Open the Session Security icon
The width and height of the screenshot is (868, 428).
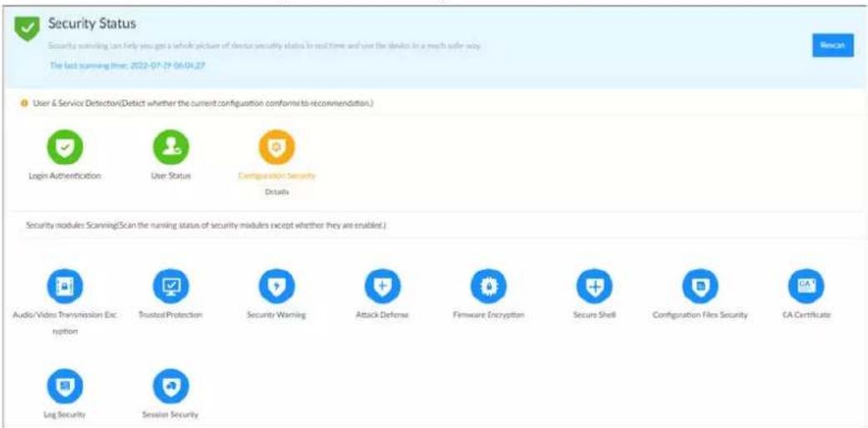pos(171,386)
